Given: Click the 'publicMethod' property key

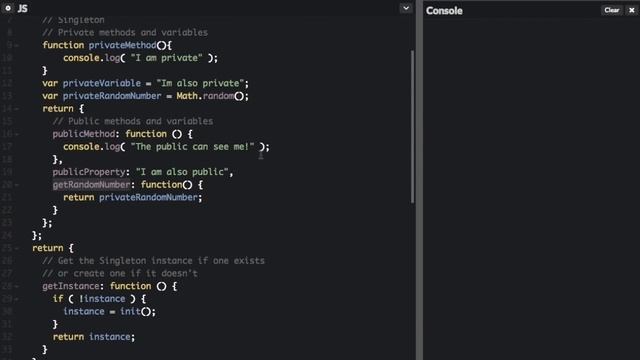Looking at the screenshot, I should point(84,134).
